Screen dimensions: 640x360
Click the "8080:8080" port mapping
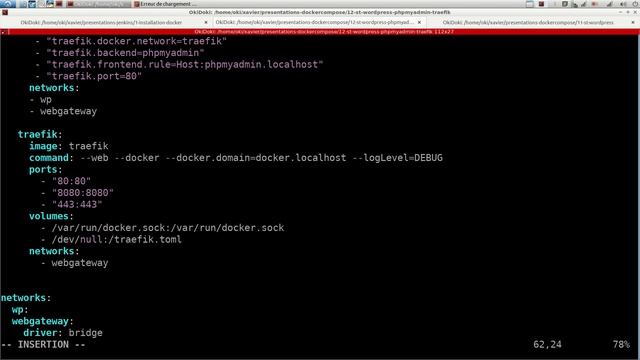[x=82, y=193]
